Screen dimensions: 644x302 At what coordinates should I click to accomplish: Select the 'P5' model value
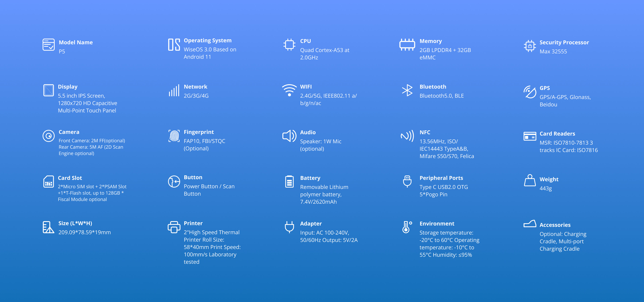pos(62,52)
